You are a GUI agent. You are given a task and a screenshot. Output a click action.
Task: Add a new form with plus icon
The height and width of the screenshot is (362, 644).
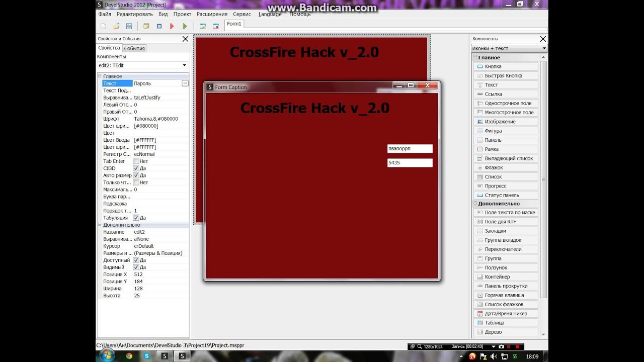pos(203,26)
